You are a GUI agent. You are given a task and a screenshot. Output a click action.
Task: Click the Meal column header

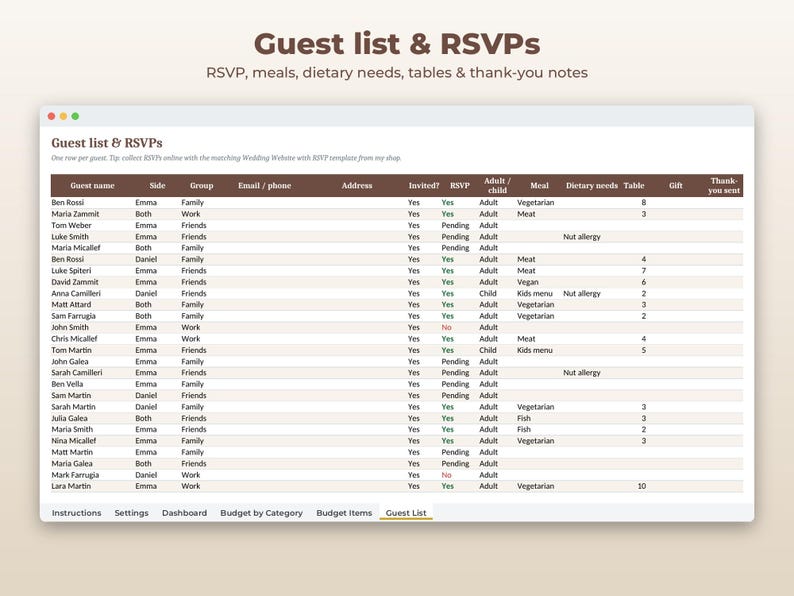(539, 185)
